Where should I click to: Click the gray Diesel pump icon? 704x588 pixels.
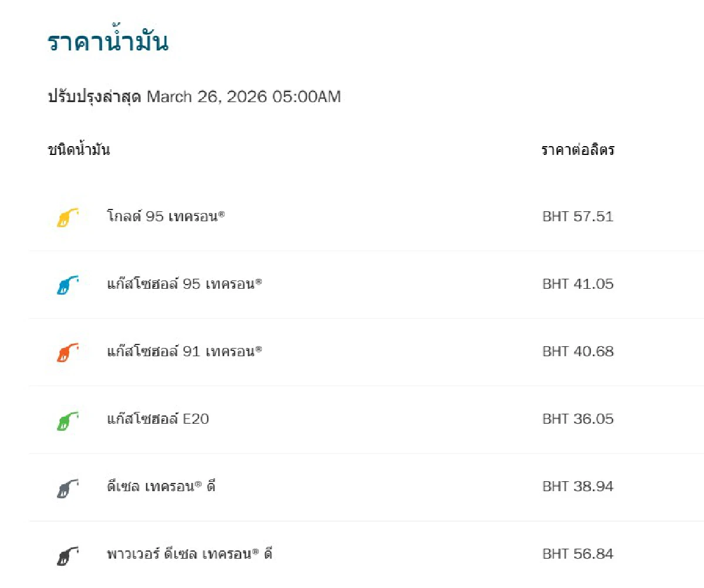click(66, 488)
